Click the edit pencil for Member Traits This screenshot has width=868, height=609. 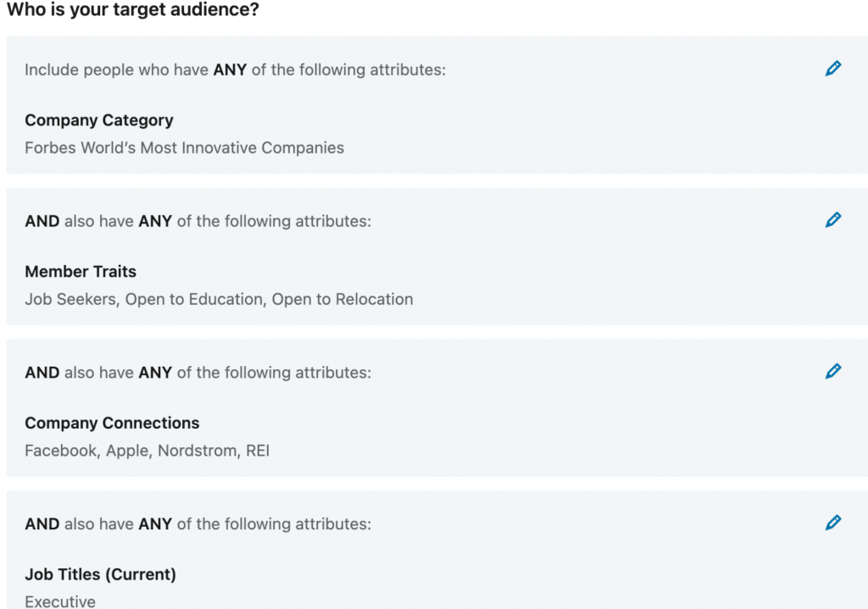(833, 219)
